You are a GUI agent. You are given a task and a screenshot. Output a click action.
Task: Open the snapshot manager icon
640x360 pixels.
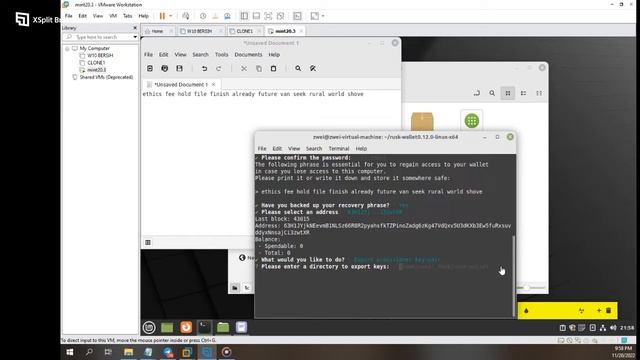(x=227, y=16)
